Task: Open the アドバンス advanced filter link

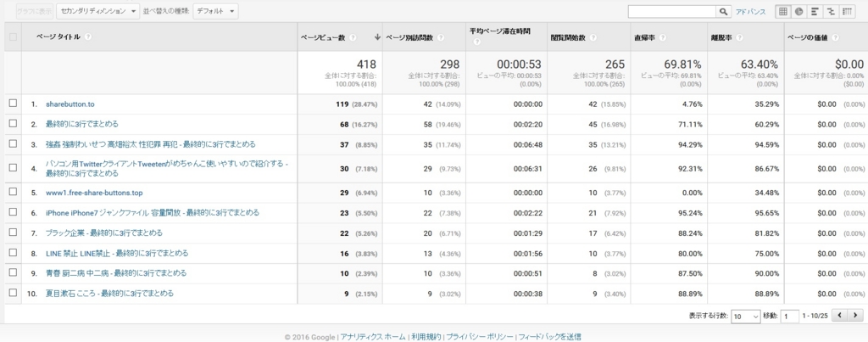Action: pos(750,12)
